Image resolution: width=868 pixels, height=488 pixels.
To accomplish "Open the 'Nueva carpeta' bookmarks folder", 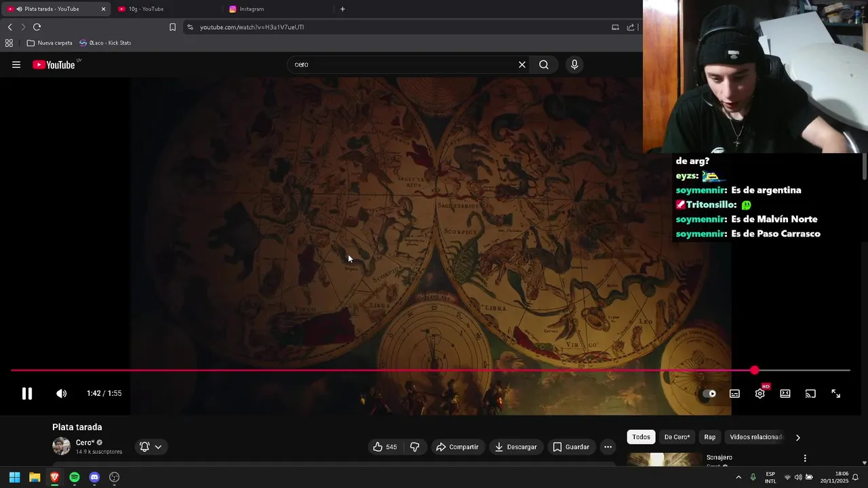I will [x=50, y=43].
